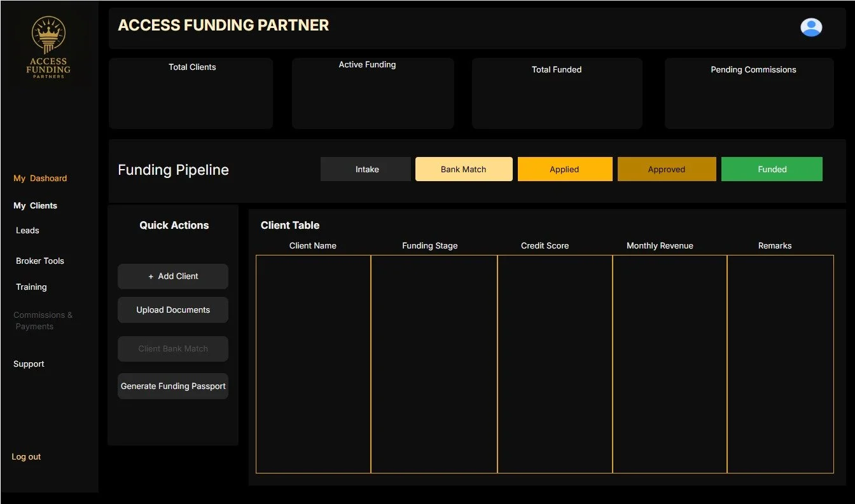855x504 pixels.
Task: Open My Dashboard in sidebar
Action: (x=40, y=179)
